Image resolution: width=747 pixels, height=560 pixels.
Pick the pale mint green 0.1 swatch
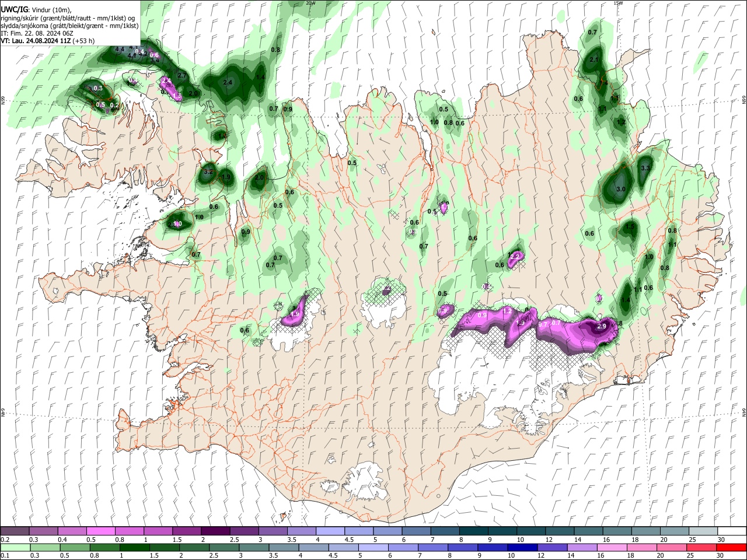(15, 548)
